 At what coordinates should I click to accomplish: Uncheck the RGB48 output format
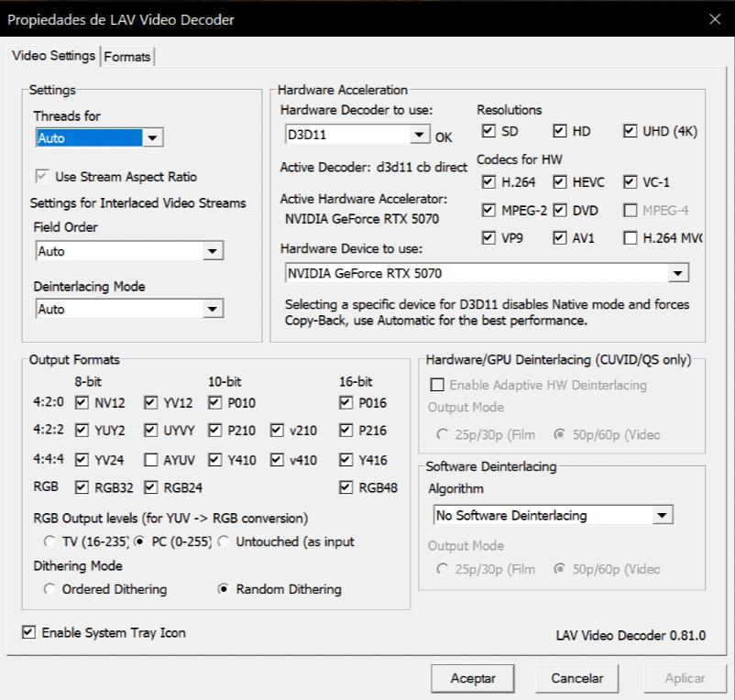pyautogui.click(x=346, y=488)
